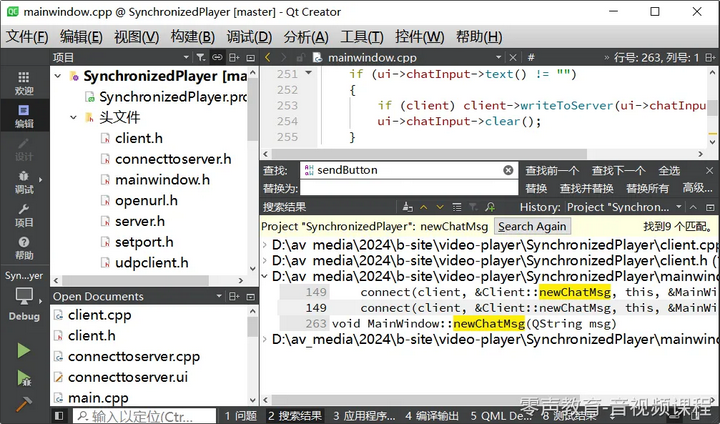Run the project with green play button
Viewport: 720px width, 424px height.
point(24,351)
